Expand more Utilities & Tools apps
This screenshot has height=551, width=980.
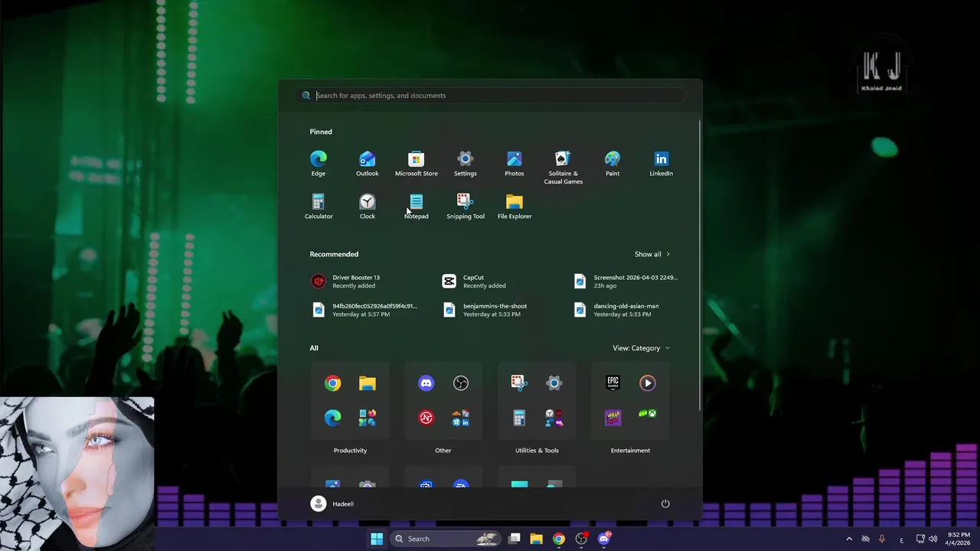point(554,418)
